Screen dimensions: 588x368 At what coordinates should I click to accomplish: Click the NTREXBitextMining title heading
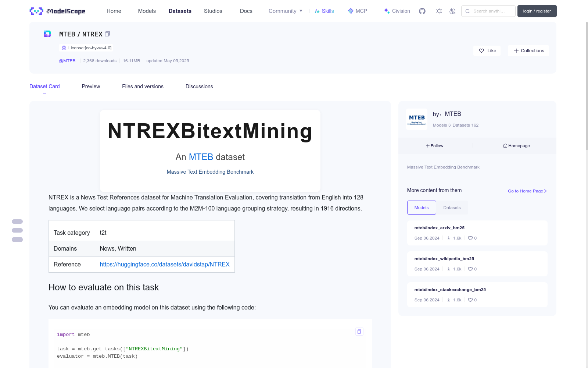point(210,131)
